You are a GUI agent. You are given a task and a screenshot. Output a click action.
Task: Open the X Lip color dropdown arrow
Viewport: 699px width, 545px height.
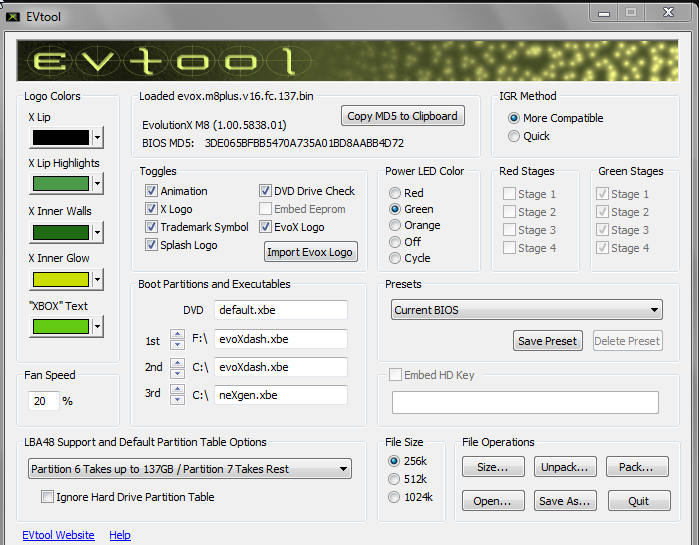tap(97, 137)
